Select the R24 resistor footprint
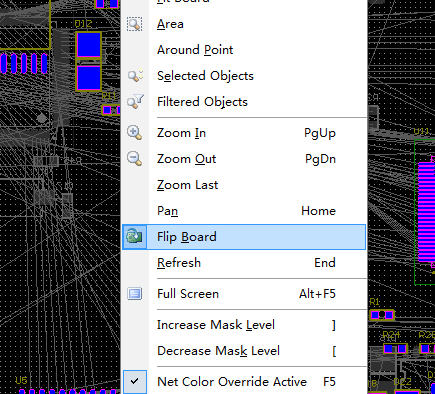Viewport: 435px width, 394px height. 395,349
